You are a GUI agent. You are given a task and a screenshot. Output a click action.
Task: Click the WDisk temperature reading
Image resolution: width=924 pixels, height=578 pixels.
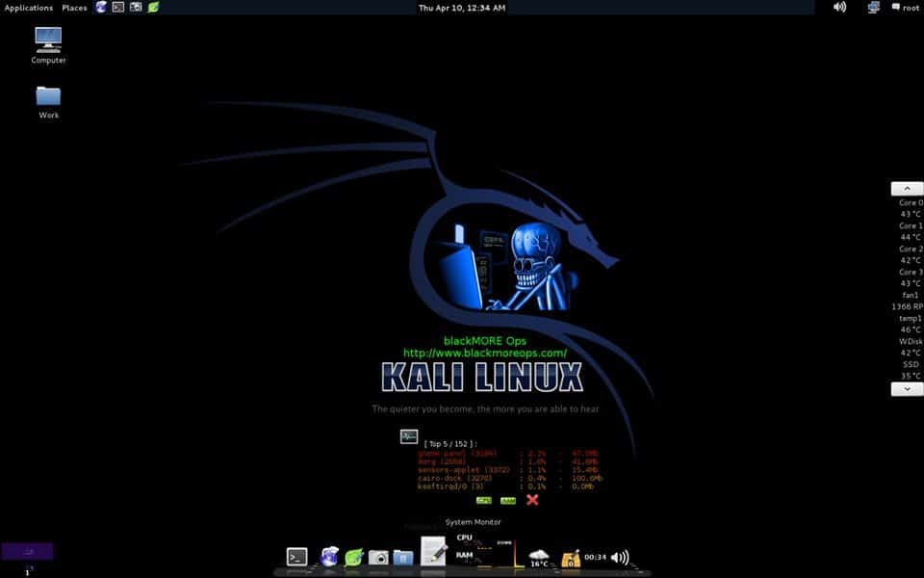[x=911, y=347]
